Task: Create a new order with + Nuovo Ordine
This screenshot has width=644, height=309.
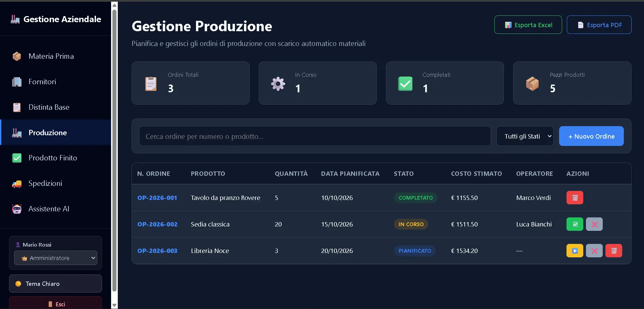Action: click(591, 136)
